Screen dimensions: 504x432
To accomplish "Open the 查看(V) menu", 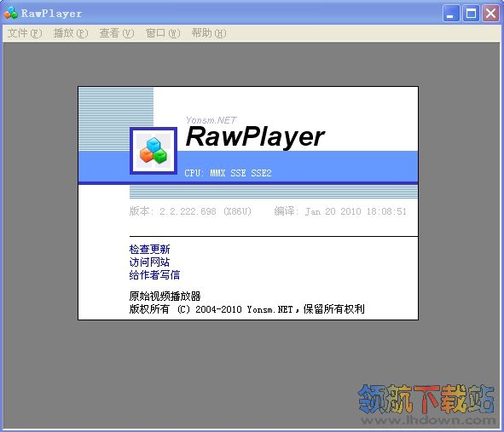I will 117,33.
